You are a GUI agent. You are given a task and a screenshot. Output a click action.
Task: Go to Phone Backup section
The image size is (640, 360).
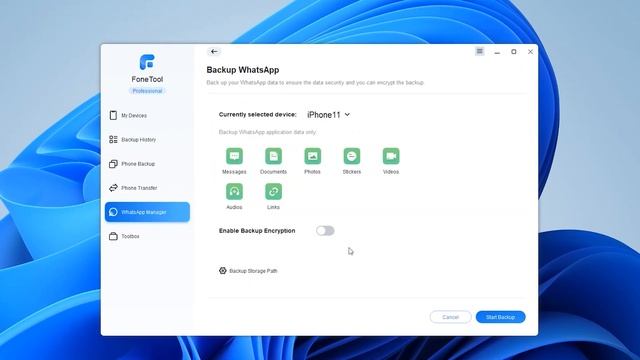pos(147,164)
